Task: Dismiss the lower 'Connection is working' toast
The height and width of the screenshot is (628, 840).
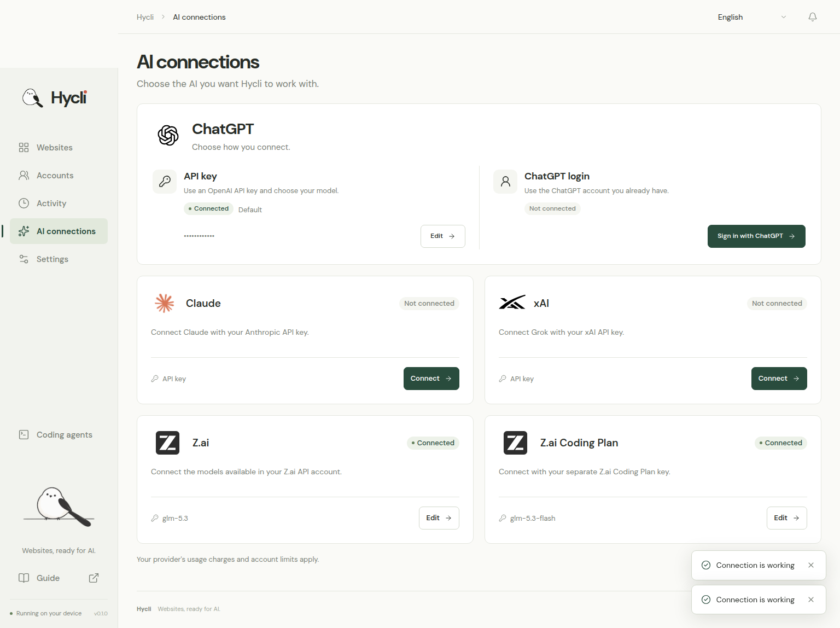Action: click(x=811, y=600)
